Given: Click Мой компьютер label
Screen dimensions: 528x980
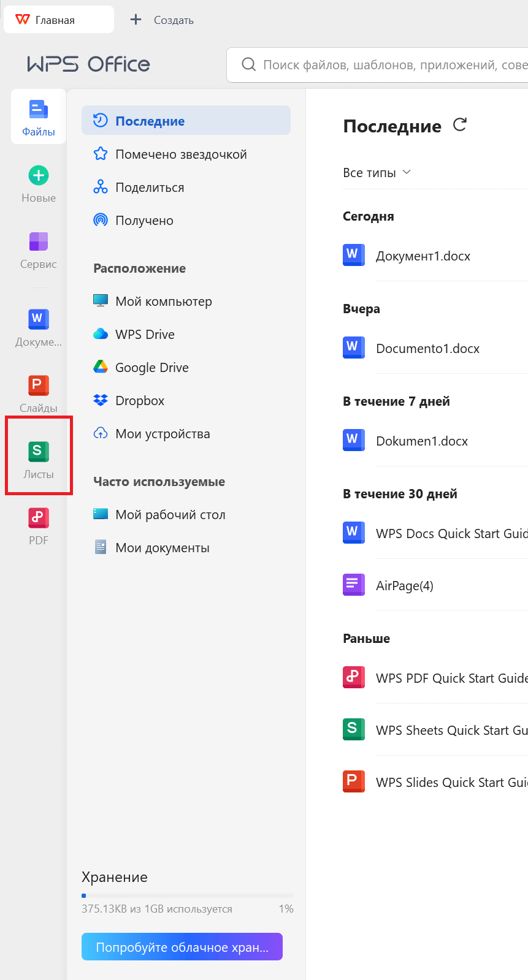Looking at the screenshot, I should (x=164, y=301).
